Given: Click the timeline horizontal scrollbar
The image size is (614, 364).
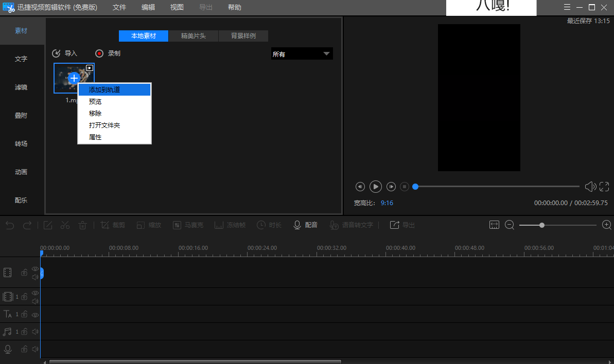Looking at the screenshot, I should 195,362.
